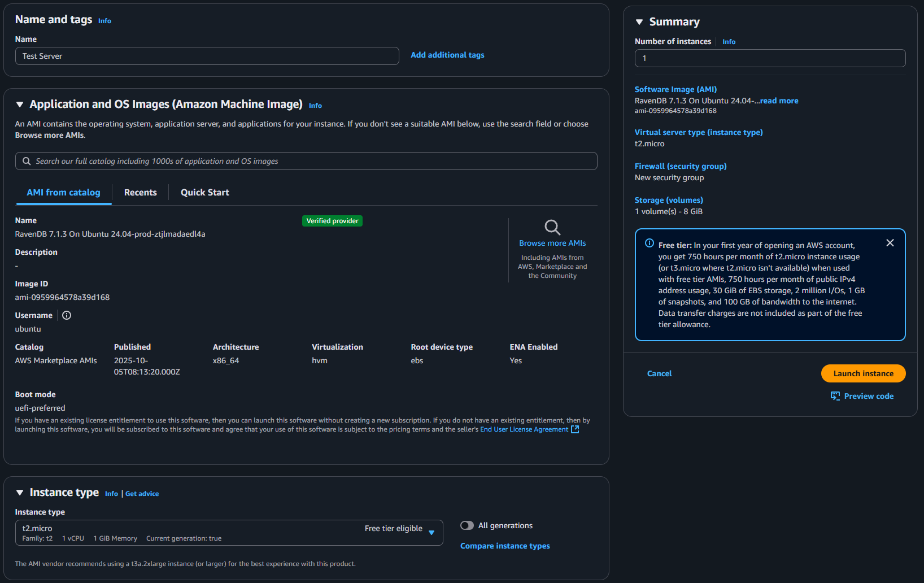This screenshot has height=583, width=924.
Task: Open the Browse more AMIs link
Action: click(x=552, y=243)
